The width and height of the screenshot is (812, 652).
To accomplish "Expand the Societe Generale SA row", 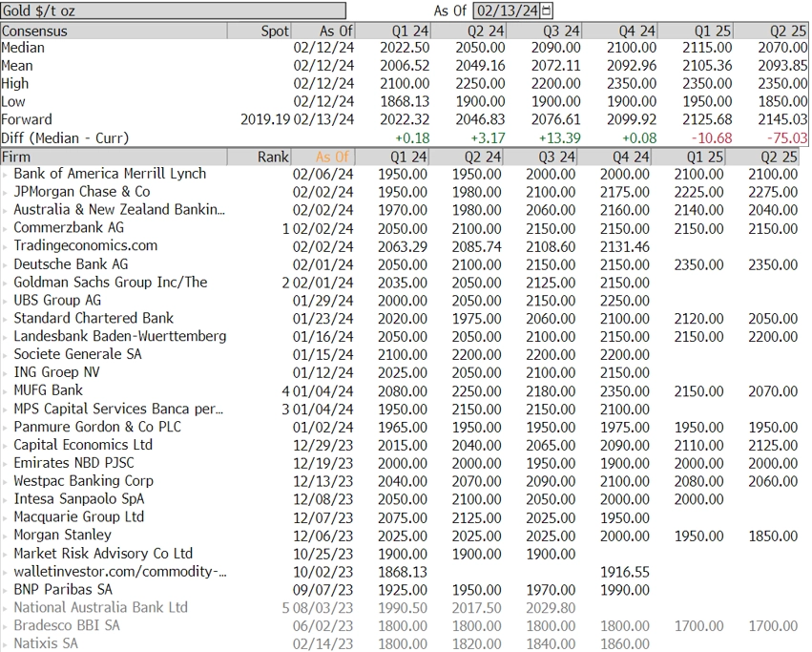I will tap(5, 355).
